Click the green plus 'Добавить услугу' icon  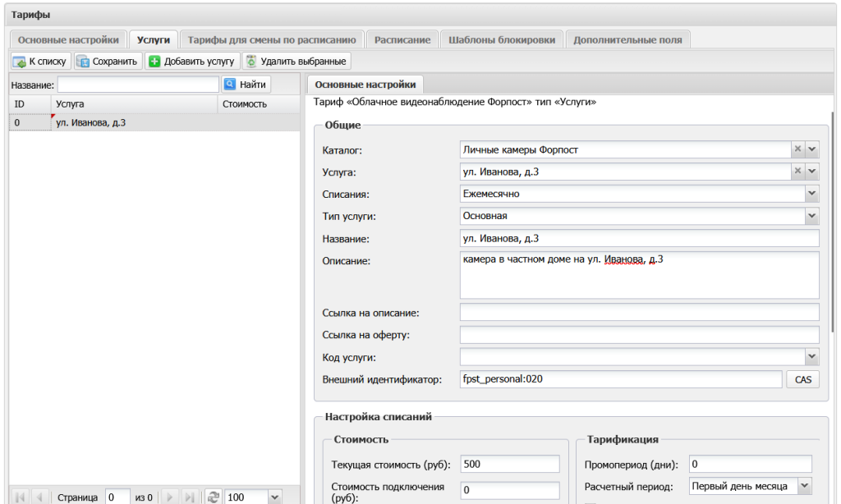pyautogui.click(x=154, y=61)
